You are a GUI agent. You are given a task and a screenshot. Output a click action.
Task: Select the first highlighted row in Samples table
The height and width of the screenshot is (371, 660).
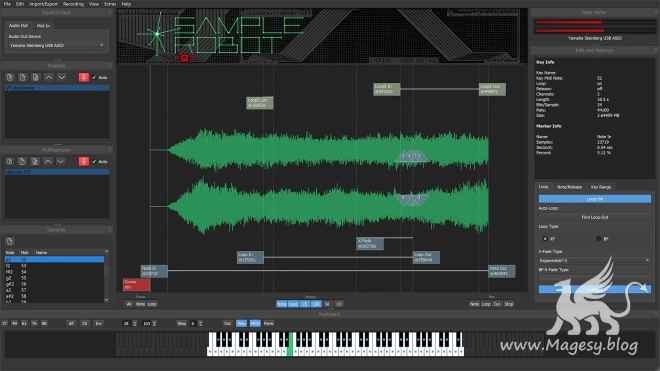point(54,259)
